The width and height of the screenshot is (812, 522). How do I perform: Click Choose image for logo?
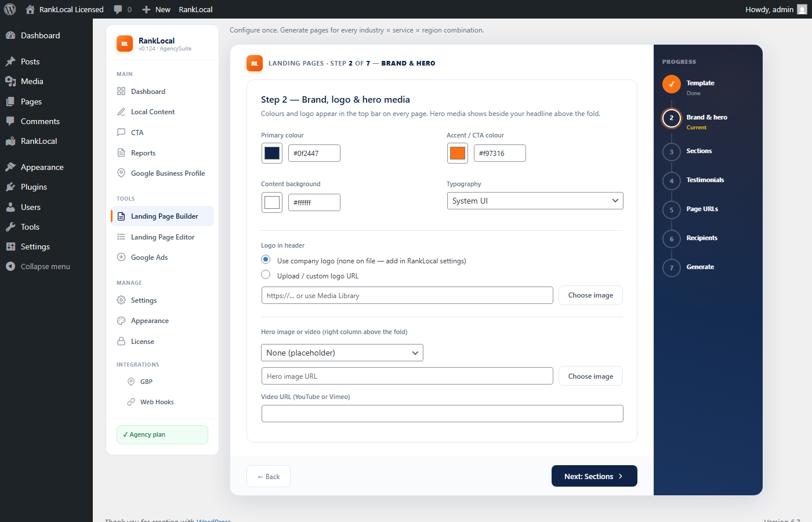(590, 295)
